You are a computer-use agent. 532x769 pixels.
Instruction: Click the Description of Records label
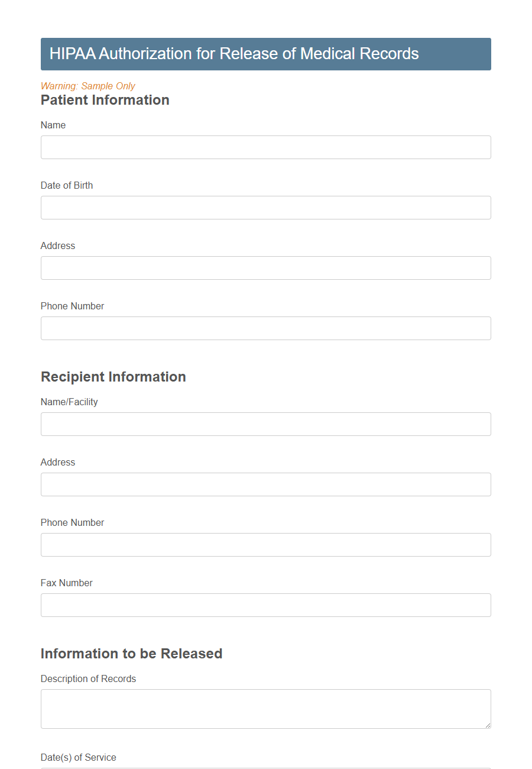[88, 678]
